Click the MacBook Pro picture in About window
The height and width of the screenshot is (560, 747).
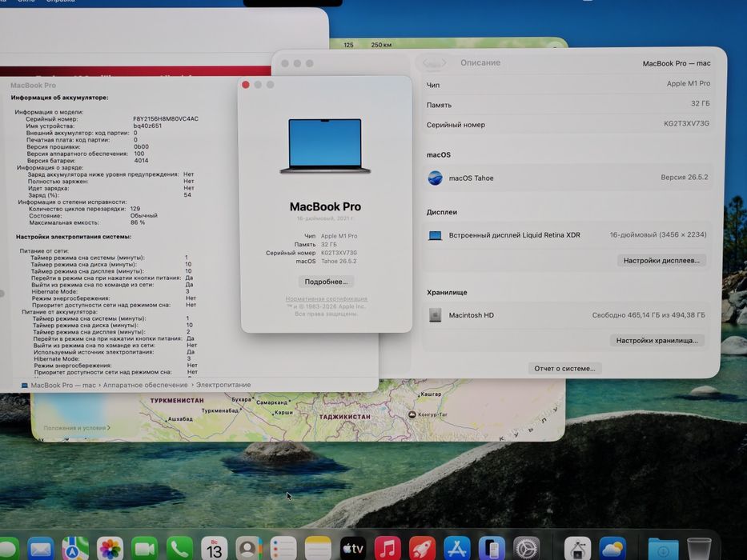point(325,146)
